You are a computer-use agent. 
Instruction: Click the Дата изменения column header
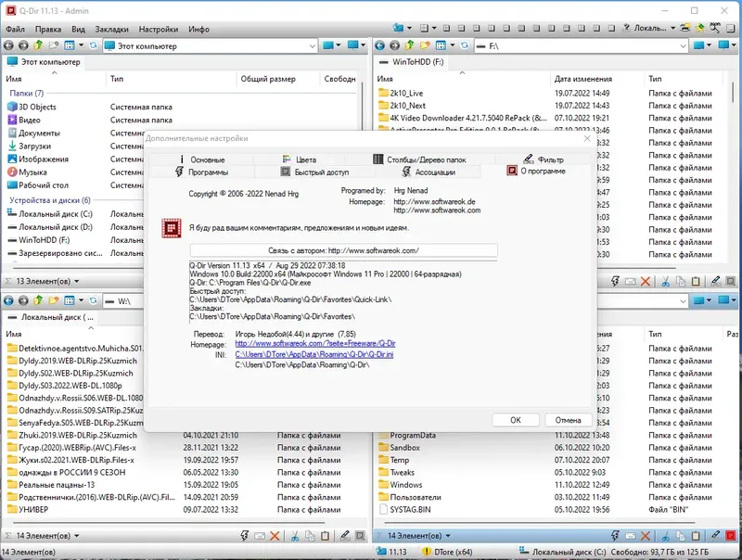583,79
